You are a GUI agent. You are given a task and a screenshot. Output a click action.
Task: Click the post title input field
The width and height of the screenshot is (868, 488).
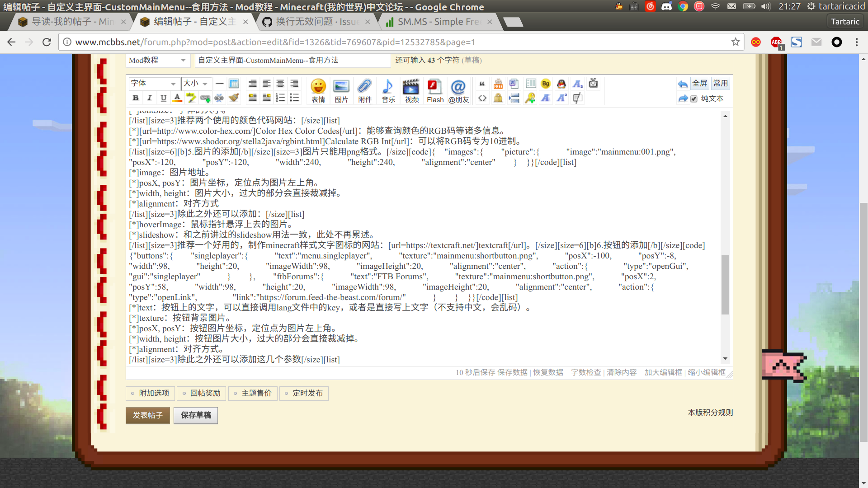(x=292, y=60)
